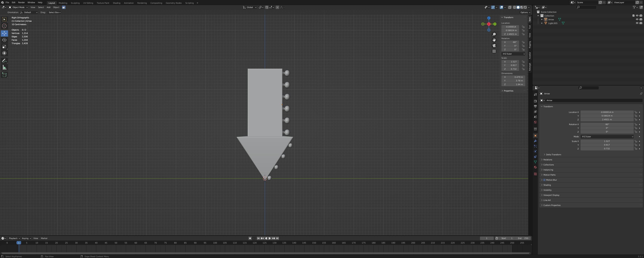Image resolution: width=644 pixels, height=258 pixels.
Task: Choose the Measure ruler tool
Action: click(4, 68)
